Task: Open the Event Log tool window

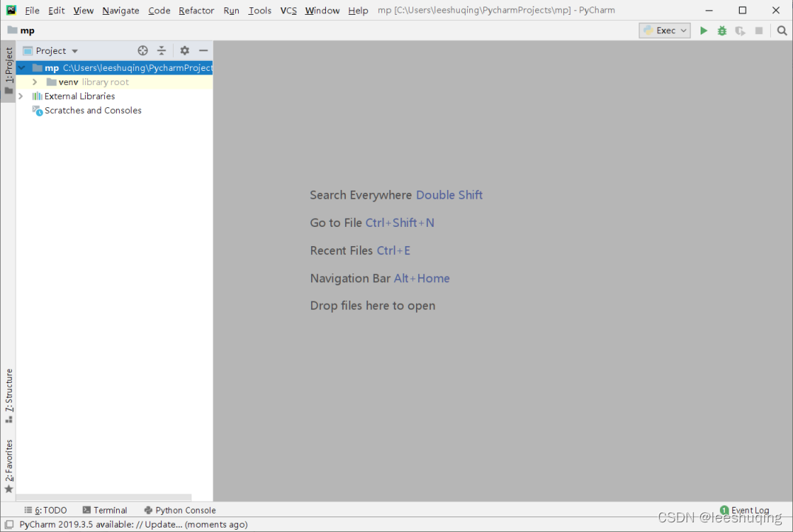Action: (744, 510)
